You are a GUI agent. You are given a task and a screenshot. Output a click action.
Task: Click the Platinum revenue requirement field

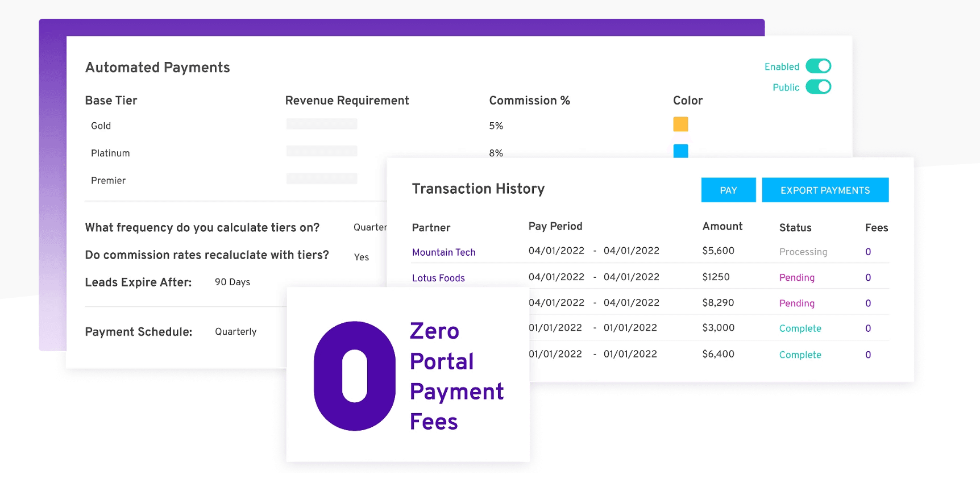pyautogui.click(x=322, y=151)
